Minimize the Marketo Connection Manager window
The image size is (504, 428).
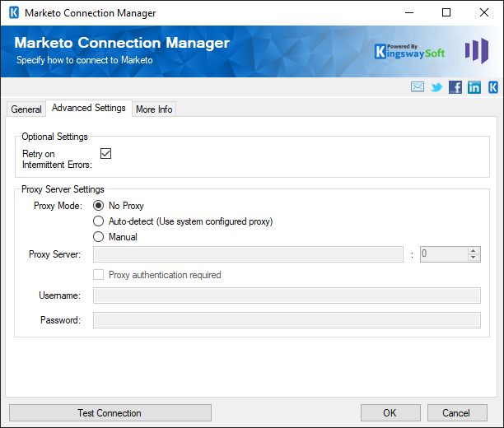pyautogui.click(x=409, y=13)
